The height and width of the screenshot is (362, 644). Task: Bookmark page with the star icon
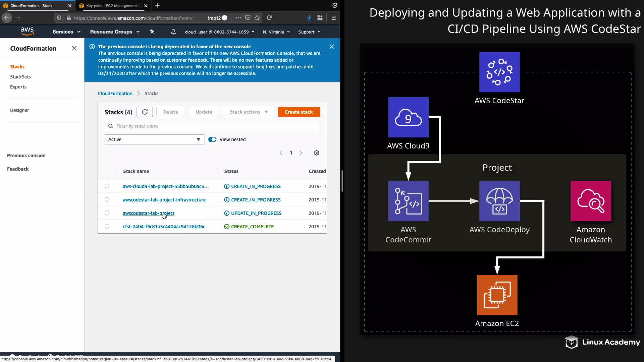click(x=257, y=18)
